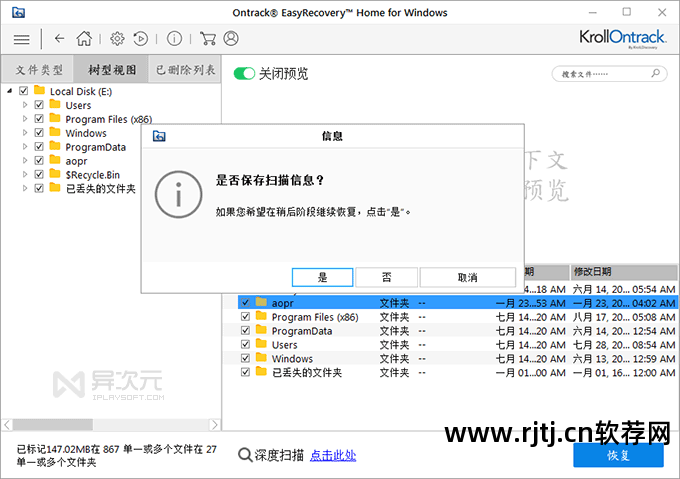Open the 点击此处 deep scan link
680x479 pixels.
pos(333,455)
